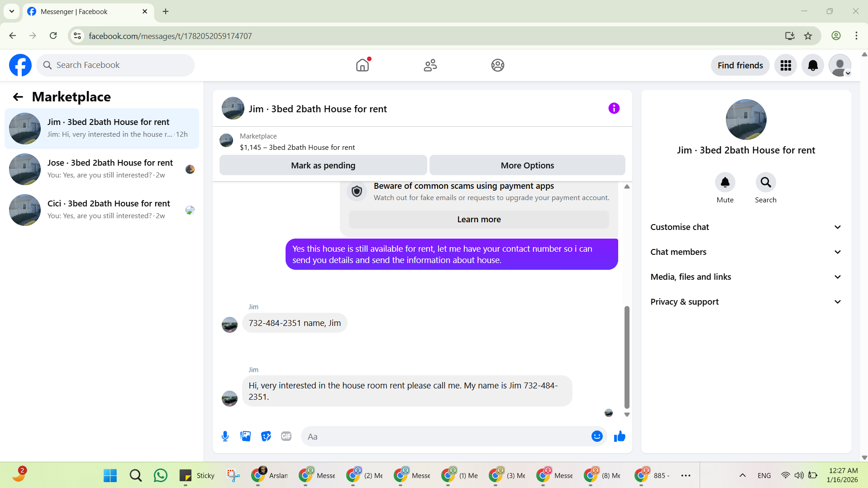Open the Cici 3bed 2bath conversation
This screenshot has width=868, height=488.
[102, 210]
